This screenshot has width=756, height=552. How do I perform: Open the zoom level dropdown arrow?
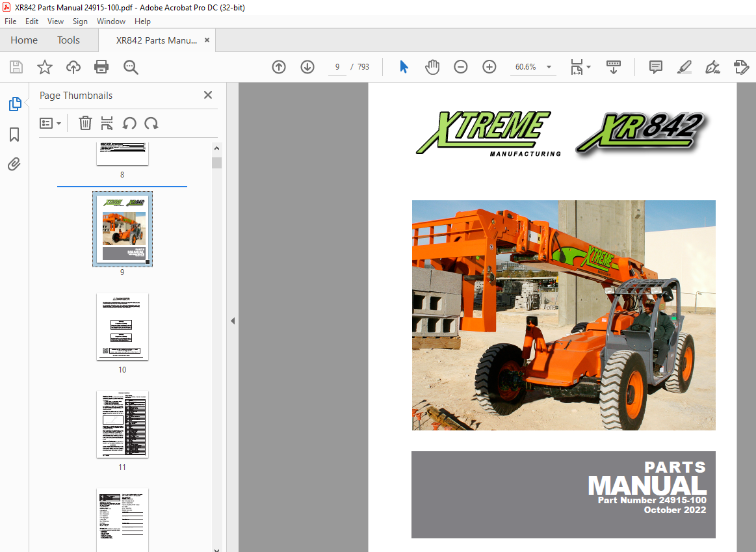[x=549, y=67]
